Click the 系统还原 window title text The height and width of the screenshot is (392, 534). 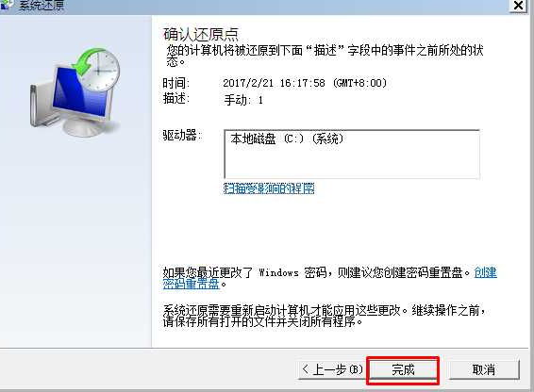42,5
